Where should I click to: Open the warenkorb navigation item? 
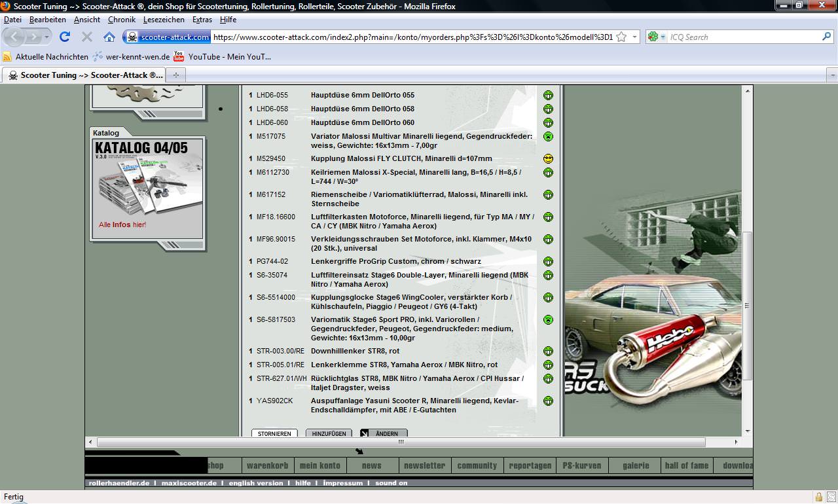click(x=267, y=465)
